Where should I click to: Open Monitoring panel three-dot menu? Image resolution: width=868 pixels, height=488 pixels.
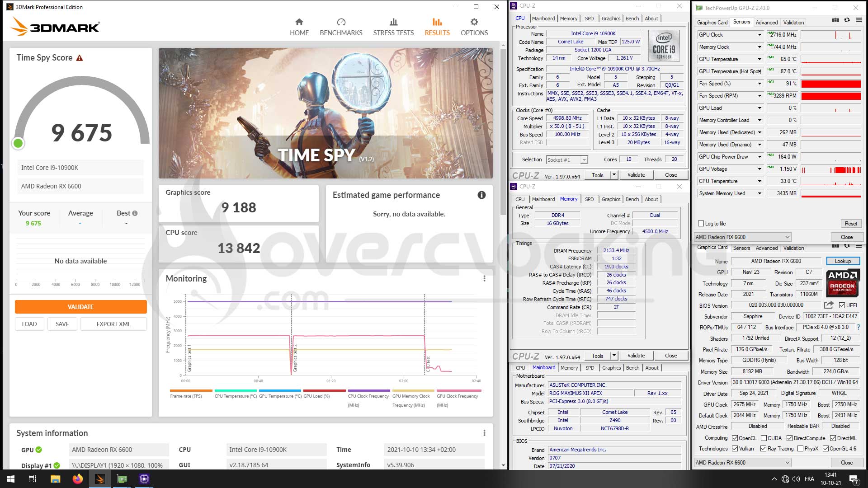484,278
